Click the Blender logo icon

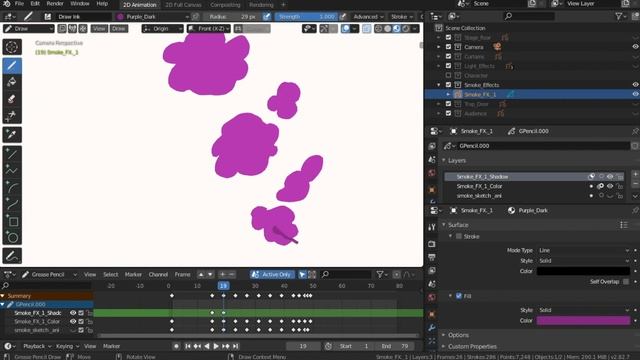tap(7, 4)
